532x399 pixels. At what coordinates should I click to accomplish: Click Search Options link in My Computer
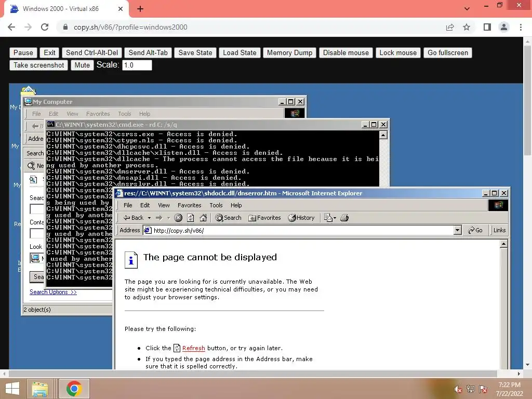54,292
